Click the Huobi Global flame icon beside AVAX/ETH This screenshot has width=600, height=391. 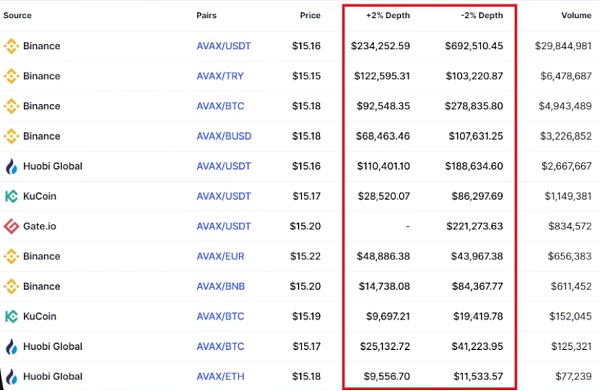click(x=11, y=376)
